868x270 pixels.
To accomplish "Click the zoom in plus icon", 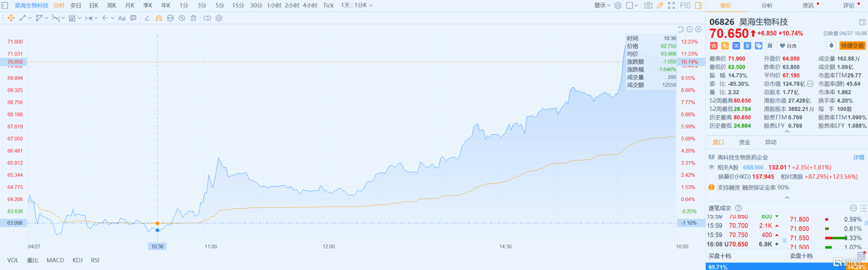I will tap(698, 29).
